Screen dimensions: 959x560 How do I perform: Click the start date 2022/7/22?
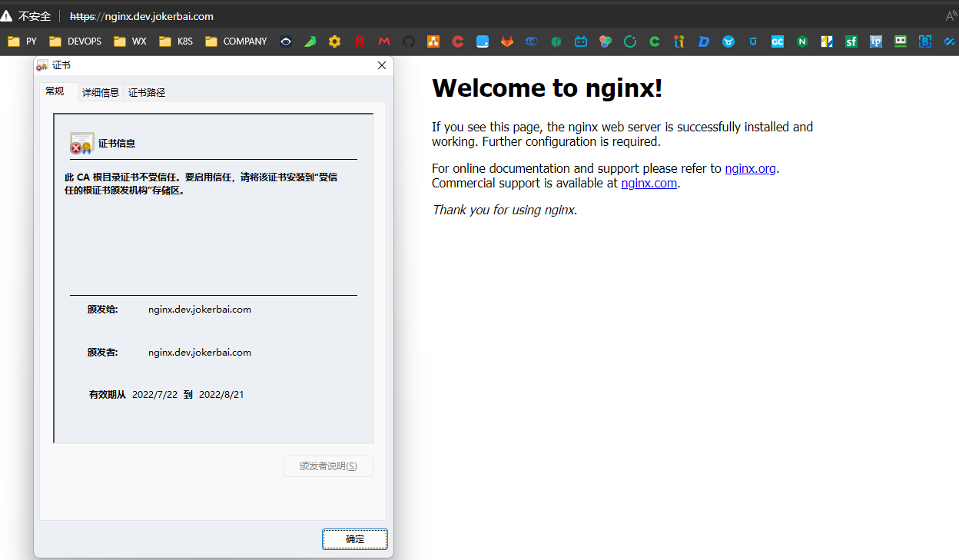click(x=154, y=395)
